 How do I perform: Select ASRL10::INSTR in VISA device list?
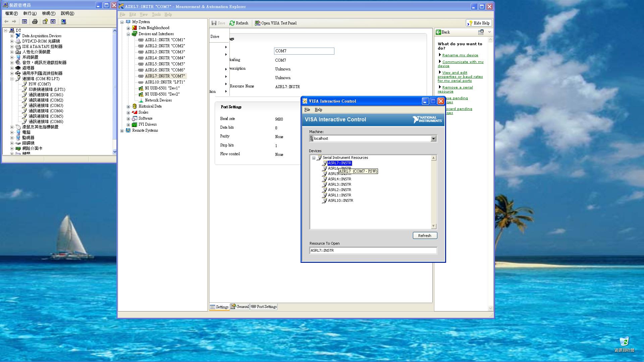coord(340,200)
